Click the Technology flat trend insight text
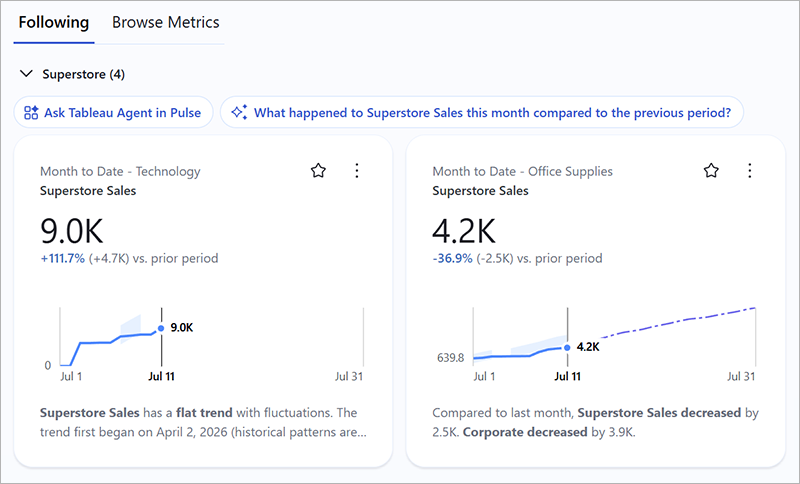Image resolution: width=800 pixels, height=484 pixels. [203, 422]
